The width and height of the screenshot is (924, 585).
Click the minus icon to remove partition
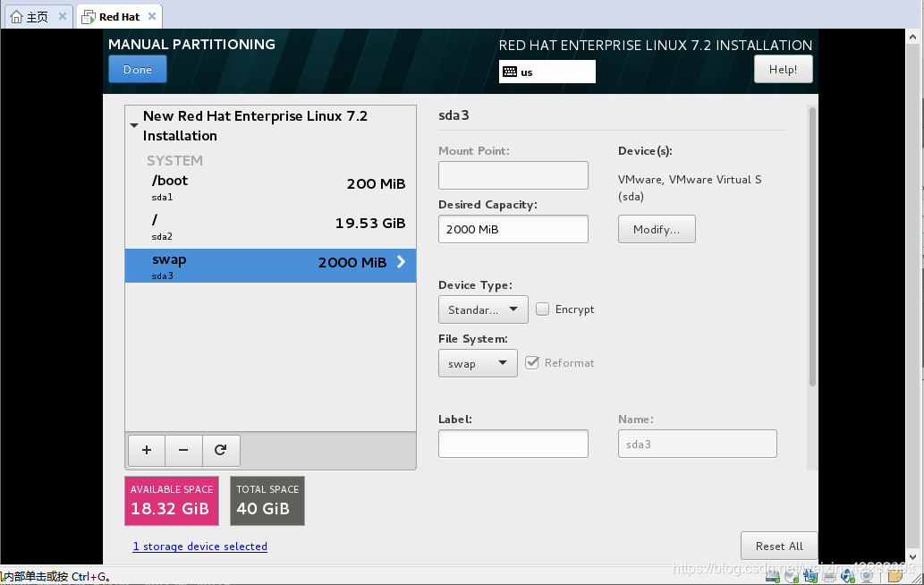tap(183, 450)
